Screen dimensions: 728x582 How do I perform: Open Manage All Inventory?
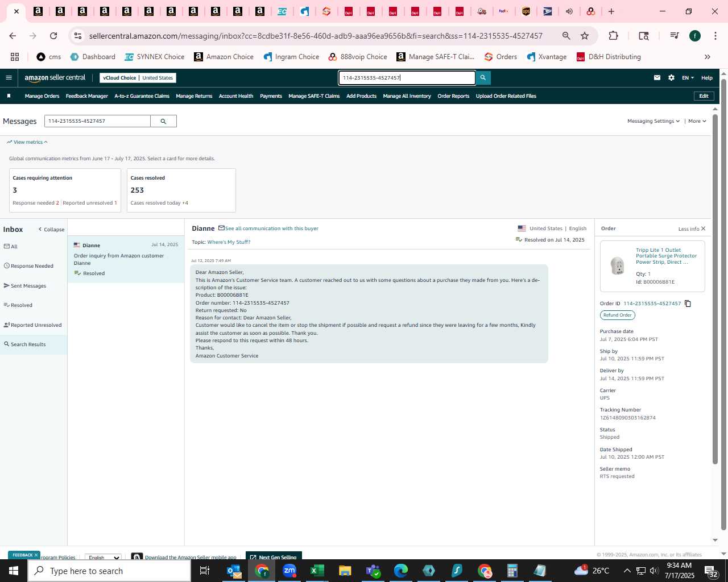pyautogui.click(x=407, y=96)
